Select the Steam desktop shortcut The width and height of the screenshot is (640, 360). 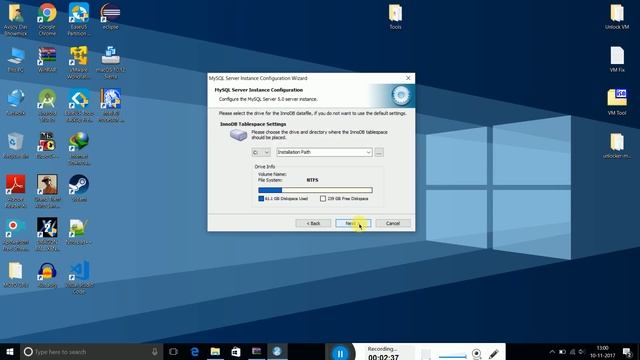pos(79,188)
